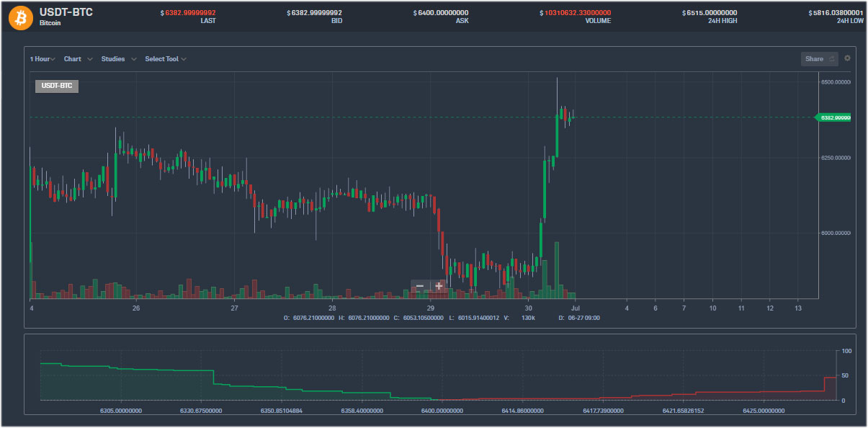Click the 6421.65828152 depth chart label
868x428 pixels.
[684, 411]
